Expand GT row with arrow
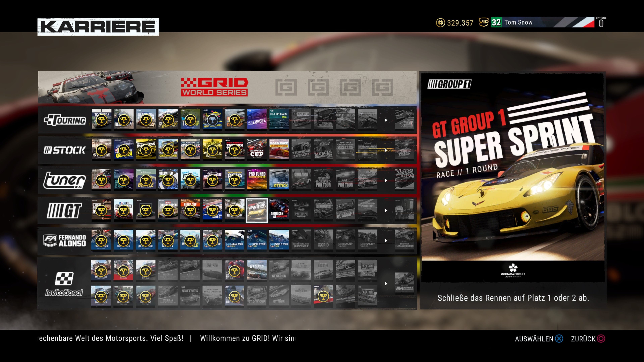 click(x=386, y=210)
